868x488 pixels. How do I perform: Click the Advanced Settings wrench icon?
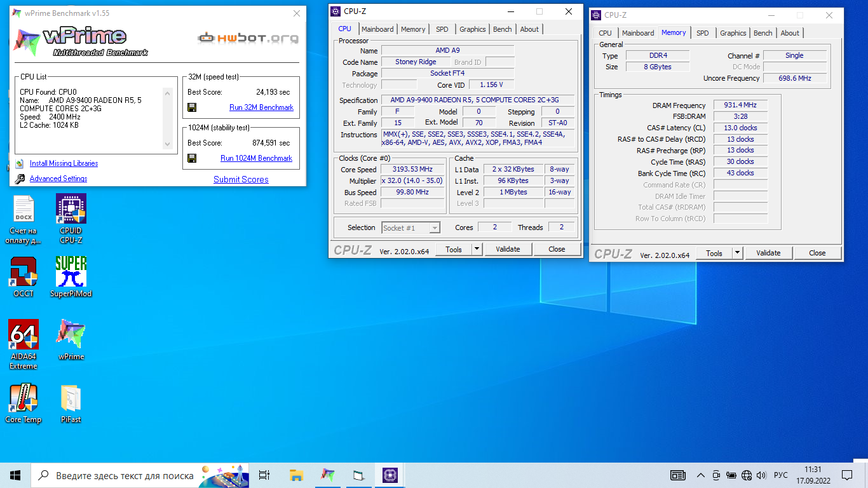click(19, 179)
